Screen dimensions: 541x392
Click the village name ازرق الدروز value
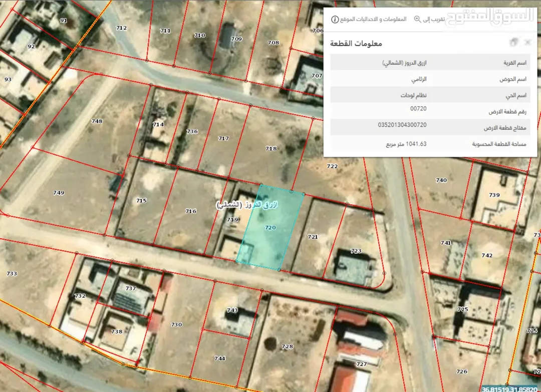click(x=404, y=63)
